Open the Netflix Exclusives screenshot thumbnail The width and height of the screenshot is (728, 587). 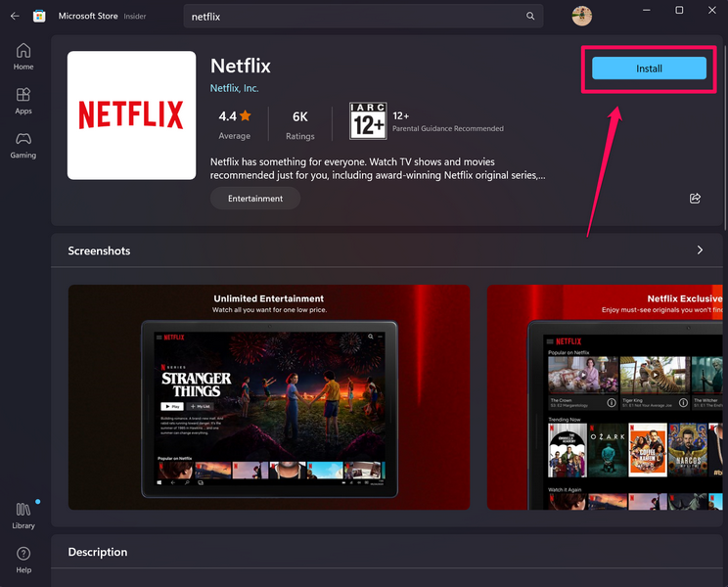(607, 396)
